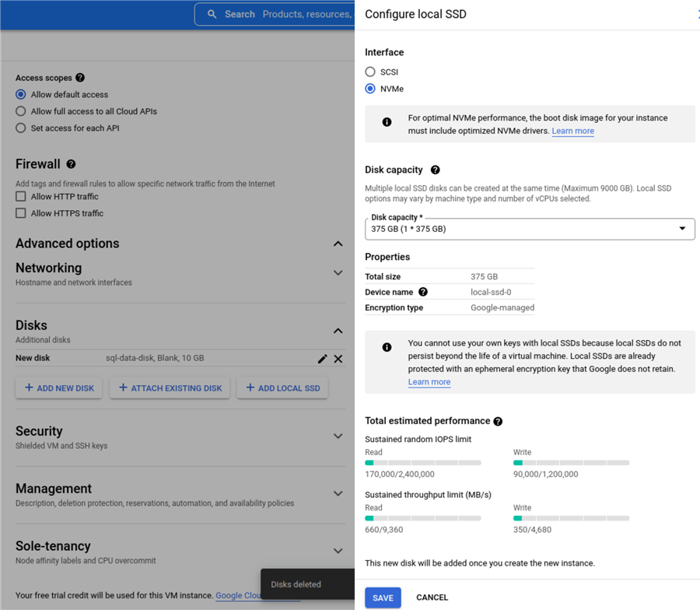
Task: Click the IOPS Write performance bar
Action: (x=571, y=463)
